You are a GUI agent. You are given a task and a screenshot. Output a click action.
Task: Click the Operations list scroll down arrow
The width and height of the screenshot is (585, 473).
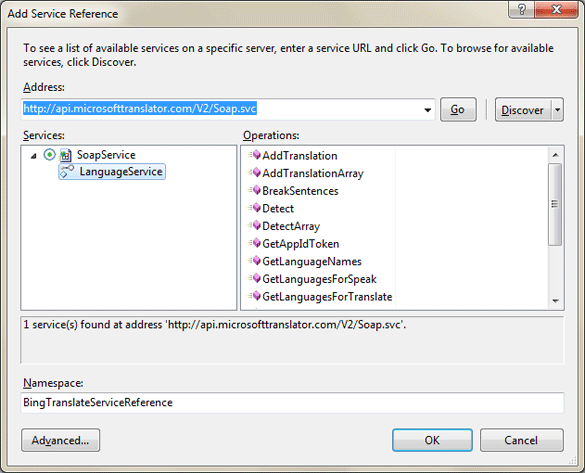(556, 301)
